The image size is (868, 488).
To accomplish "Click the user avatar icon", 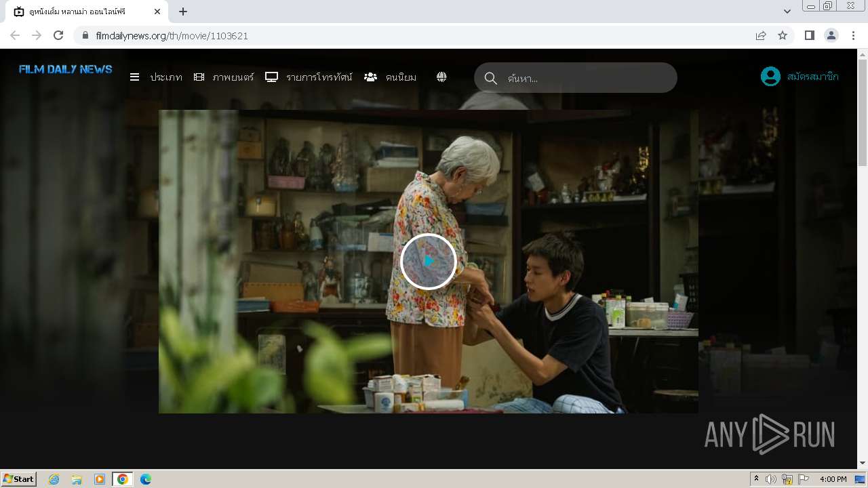I will (770, 77).
